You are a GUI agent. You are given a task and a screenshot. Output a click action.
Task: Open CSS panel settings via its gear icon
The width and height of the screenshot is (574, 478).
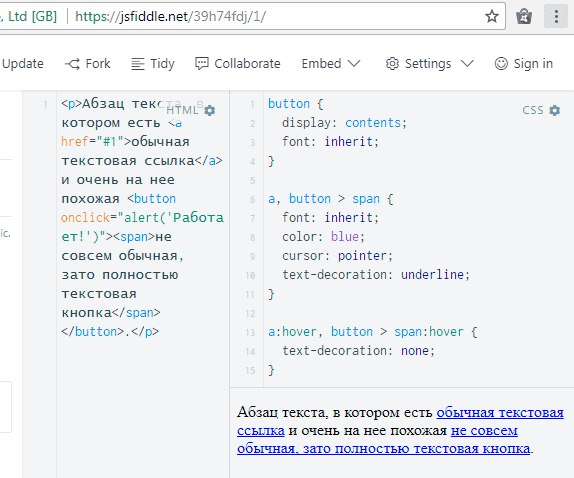(555, 110)
